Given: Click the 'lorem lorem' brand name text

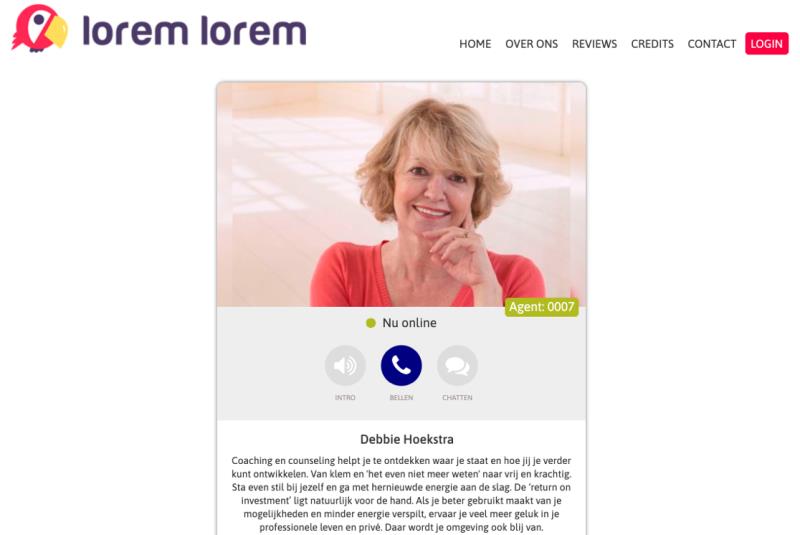Looking at the screenshot, I should tap(194, 31).
